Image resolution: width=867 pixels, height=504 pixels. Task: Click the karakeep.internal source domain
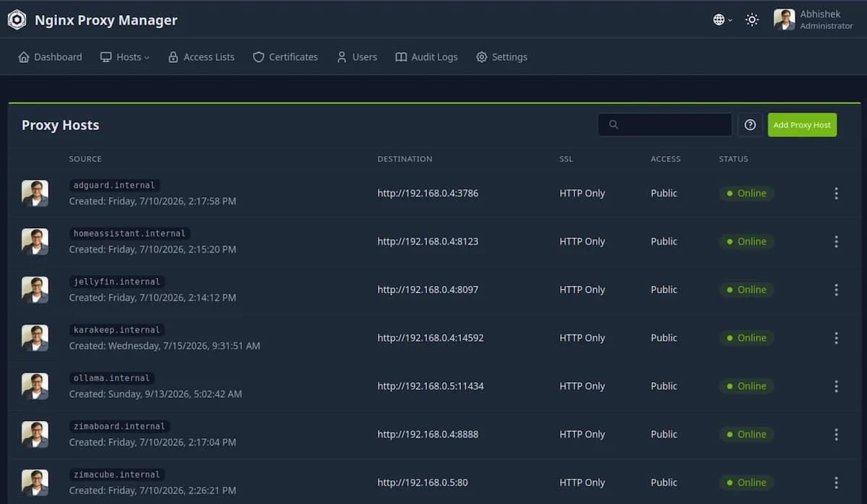tap(116, 330)
